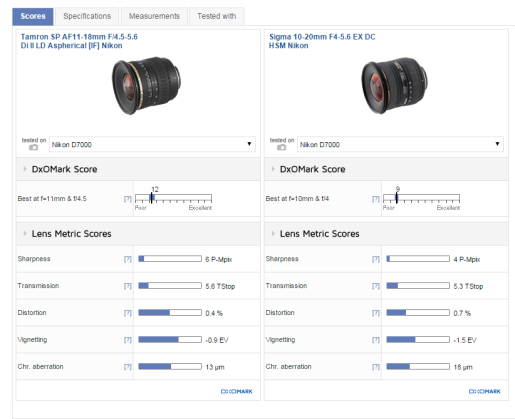This screenshot has width=515, height=419.
Task: Click the help icon beside Tamron Sharpness
Action: point(128,259)
